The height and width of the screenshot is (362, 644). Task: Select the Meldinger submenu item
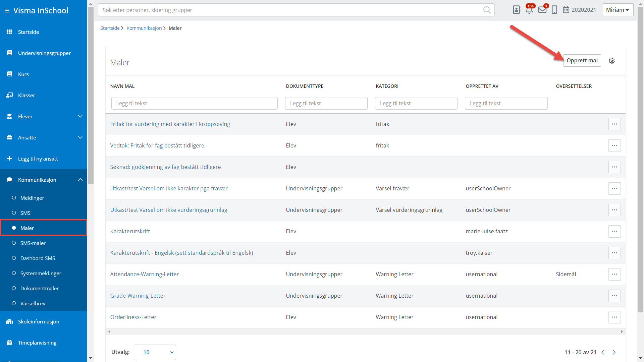coord(32,198)
